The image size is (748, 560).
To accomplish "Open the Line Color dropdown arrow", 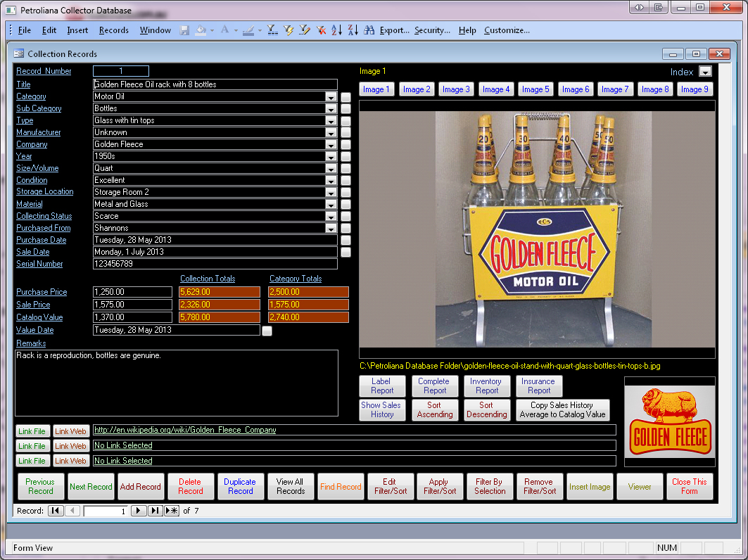I will coord(260,30).
